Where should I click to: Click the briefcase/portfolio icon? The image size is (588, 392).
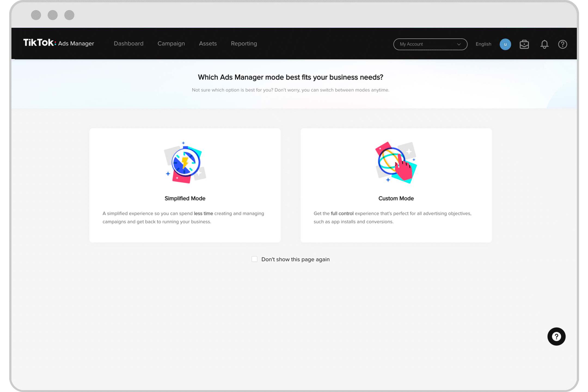525,44
